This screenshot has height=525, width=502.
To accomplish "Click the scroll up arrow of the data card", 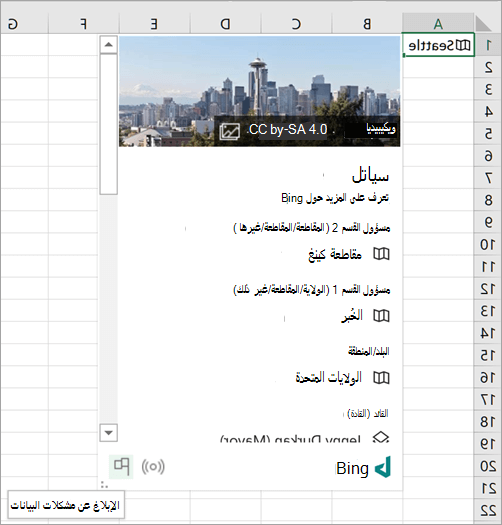I will [x=109, y=45].
